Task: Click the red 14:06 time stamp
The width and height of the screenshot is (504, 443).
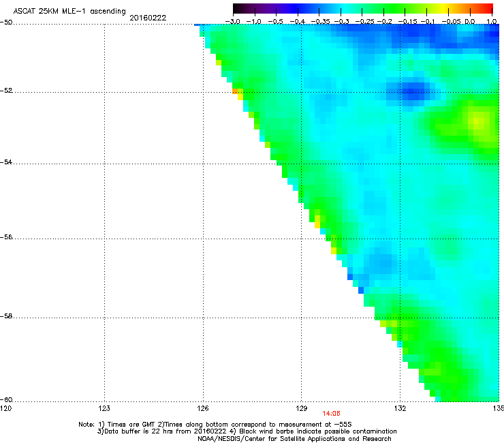Action: click(x=331, y=414)
